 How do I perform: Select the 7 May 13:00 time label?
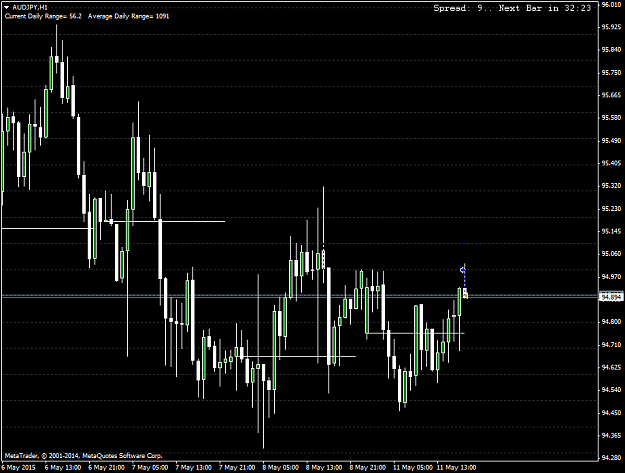pyautogui.click(x=193, y=467)
